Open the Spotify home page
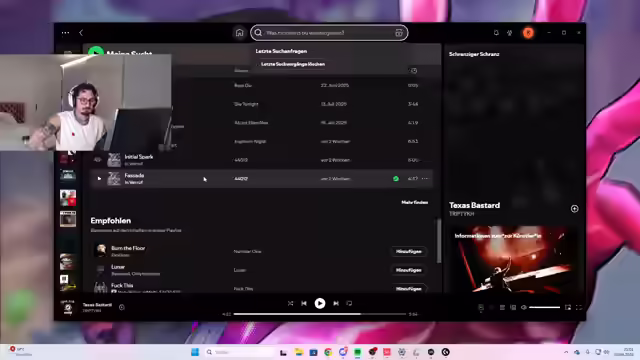The image size is (640, 360). pyautogui.click(x=239, y=33)
